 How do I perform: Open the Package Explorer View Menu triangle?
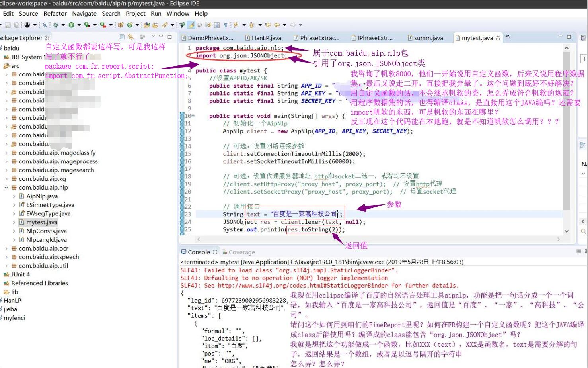click(153, 36)
